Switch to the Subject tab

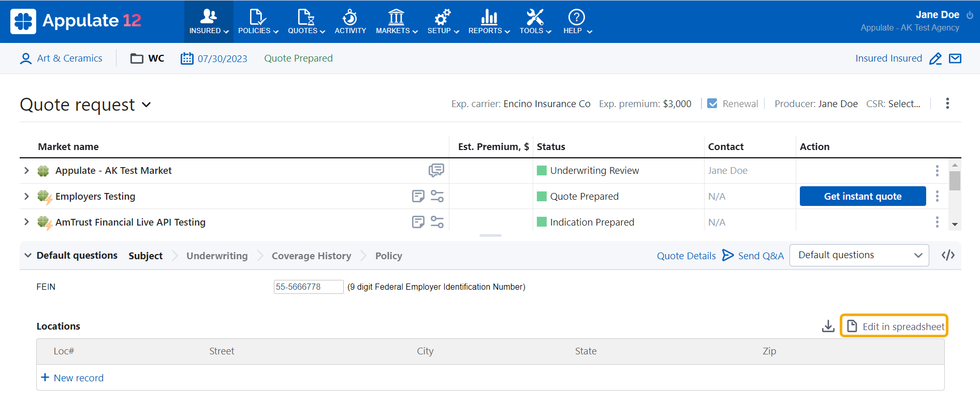click(x=145, y=256)
